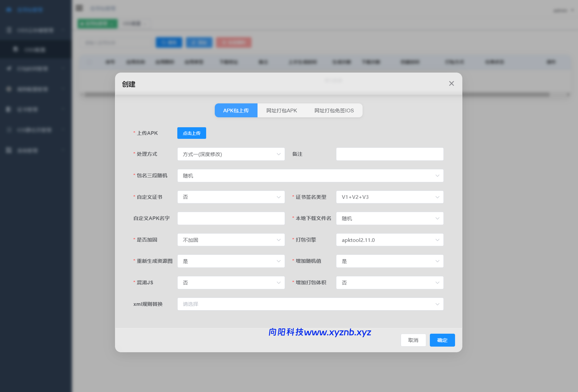Expand the 包名三段随机 dropdown
Screen dimensions: 578x392
(x=310, y=176)
